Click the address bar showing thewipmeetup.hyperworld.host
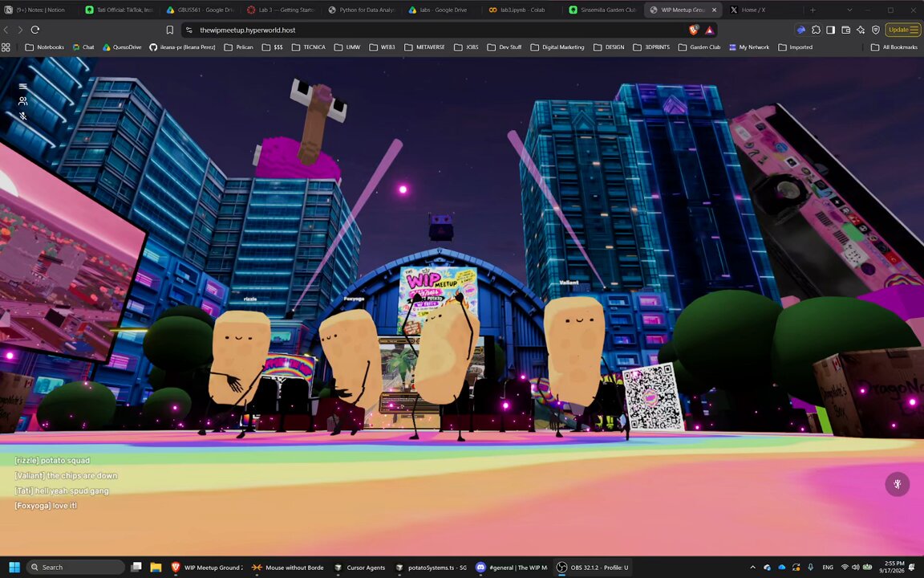This screenshot has width=924, height=578. (x=436, y=30)
